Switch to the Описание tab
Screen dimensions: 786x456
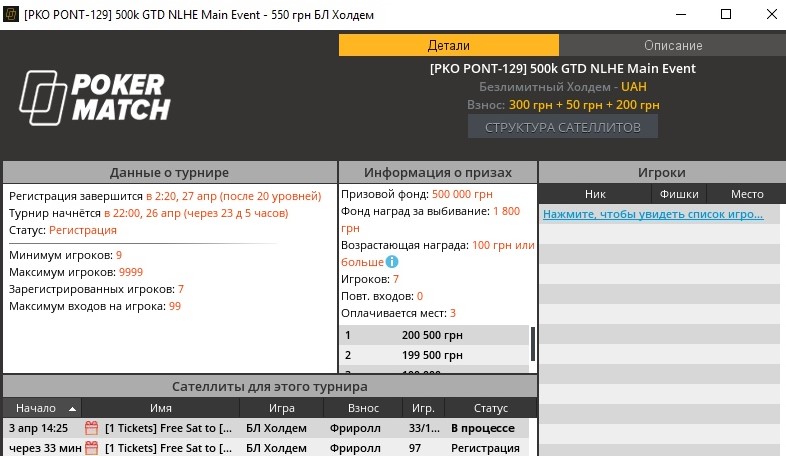click(x=672, y=45)
